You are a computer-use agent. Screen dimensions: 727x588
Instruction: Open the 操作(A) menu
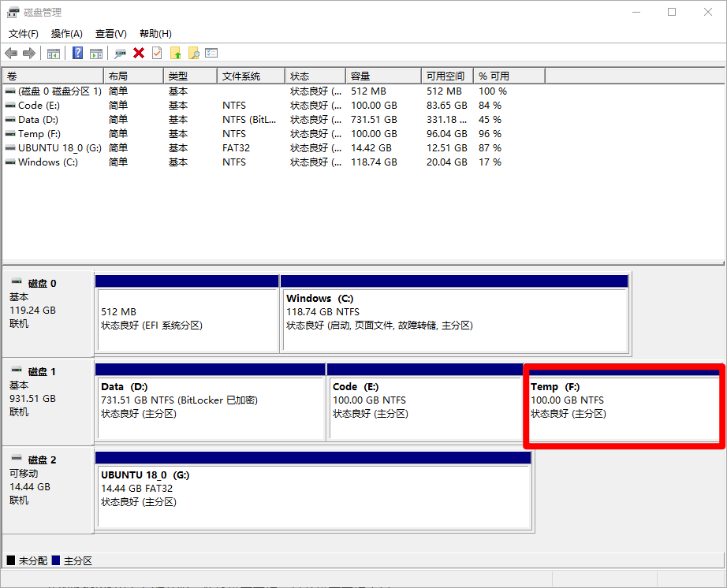(x=67, y=34)
